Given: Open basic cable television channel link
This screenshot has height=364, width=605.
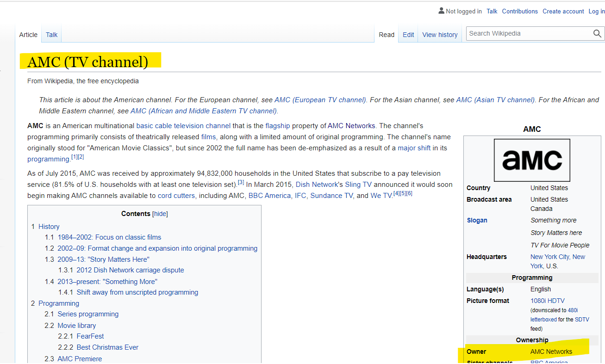Looking at the screenshot, I should 183,126.
